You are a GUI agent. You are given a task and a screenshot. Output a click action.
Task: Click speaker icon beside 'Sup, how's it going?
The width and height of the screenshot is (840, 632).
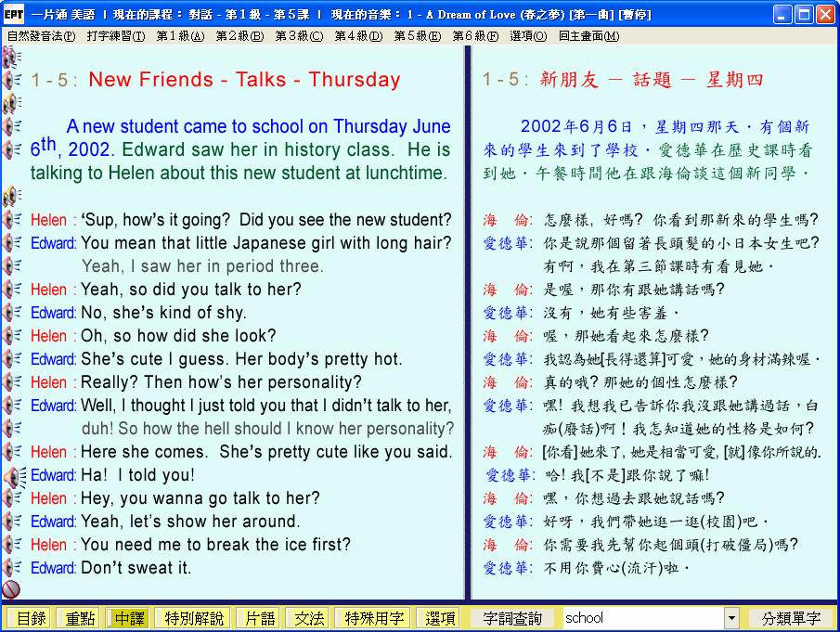coord(11,220)
